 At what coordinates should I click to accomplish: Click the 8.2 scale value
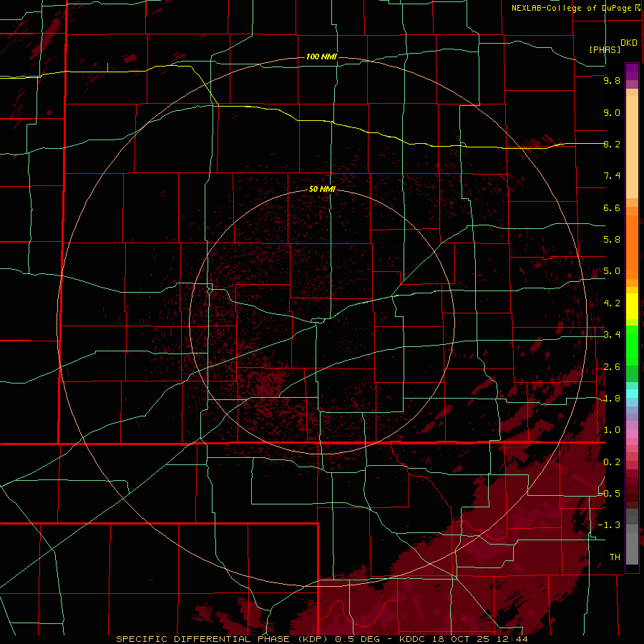click(612, 144)
